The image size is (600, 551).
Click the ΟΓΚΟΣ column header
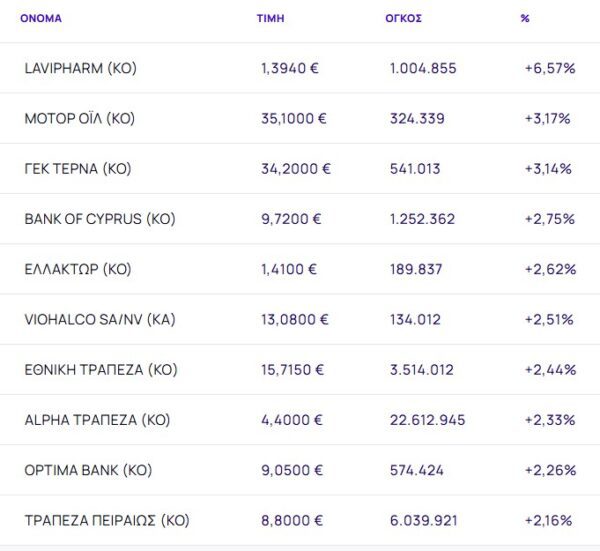[x=404, y=18]
